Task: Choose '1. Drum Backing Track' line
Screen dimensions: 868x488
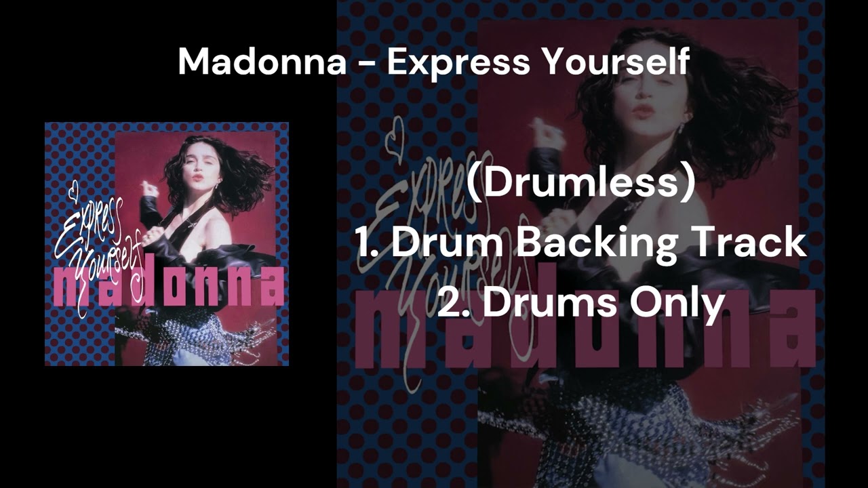Action: click(x=581, y=243)
